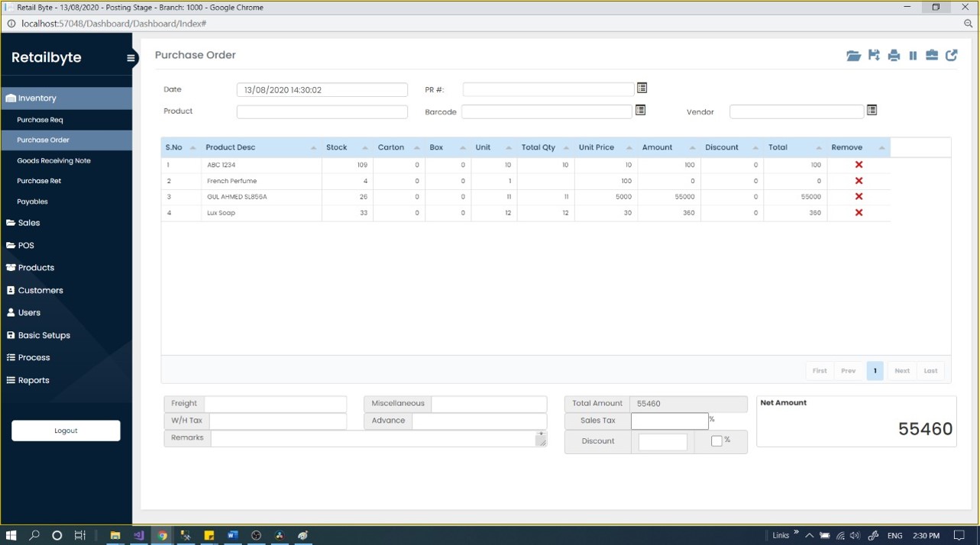Toggle the sidebar hamburger menu
The width and height of the screenshot is (980, 545).
[x=131, y=58]
